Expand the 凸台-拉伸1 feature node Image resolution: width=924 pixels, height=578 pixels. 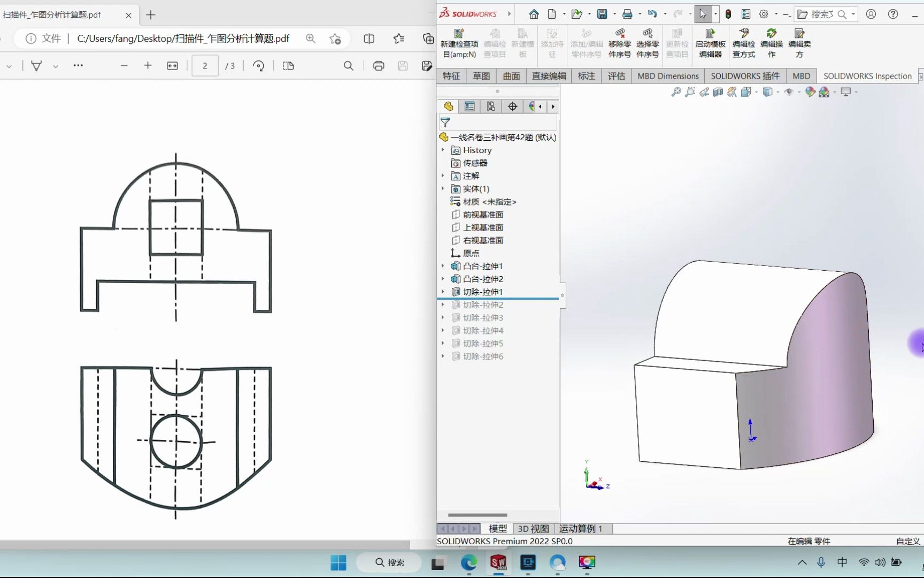443,266
